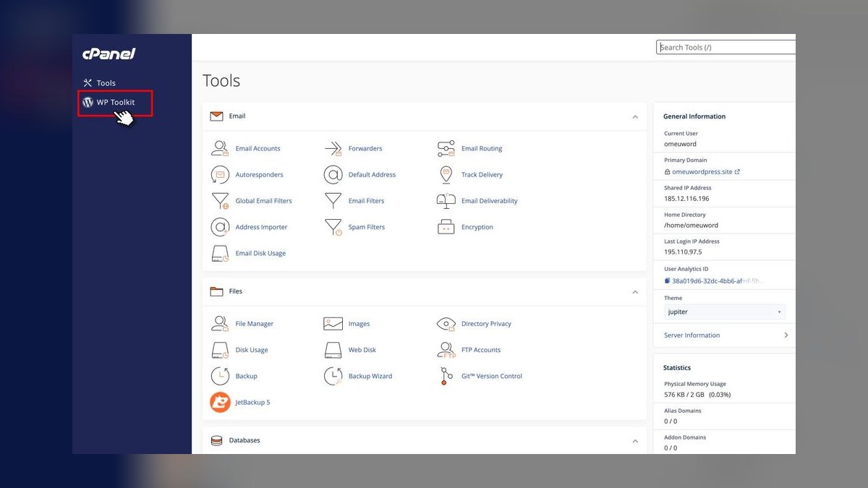This screenshot has height=488, width=868.
Task: Open the Disk Usage drive icon
Action: (220, 350)
